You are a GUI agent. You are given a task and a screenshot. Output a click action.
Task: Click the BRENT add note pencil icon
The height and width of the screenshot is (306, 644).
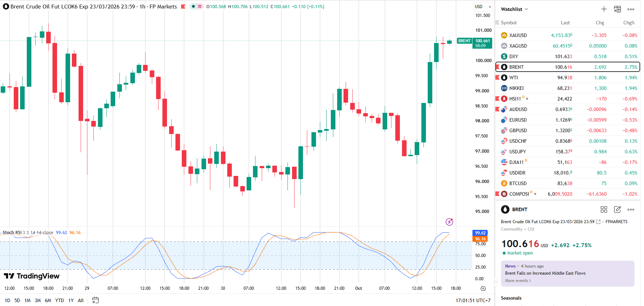click(x=617, y=209)
